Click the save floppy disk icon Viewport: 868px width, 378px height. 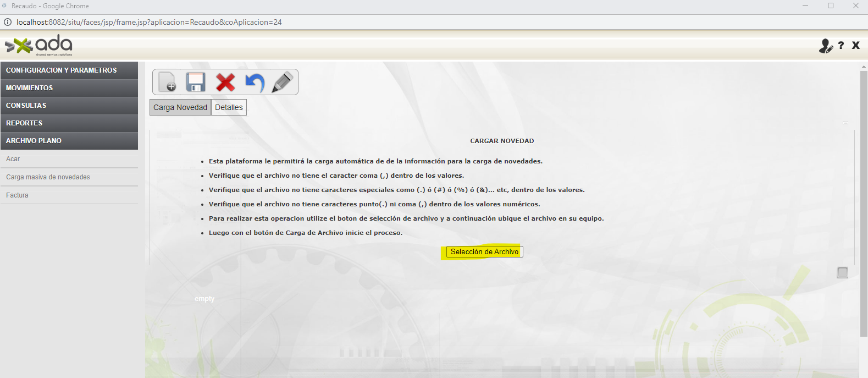pos(196,82)
